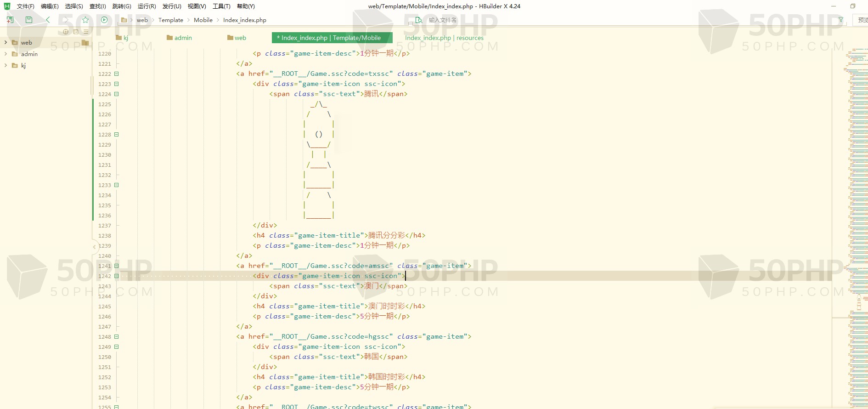Click the locate current file target icon
Screen dimensions: 868x409
(x=66, y=32)
